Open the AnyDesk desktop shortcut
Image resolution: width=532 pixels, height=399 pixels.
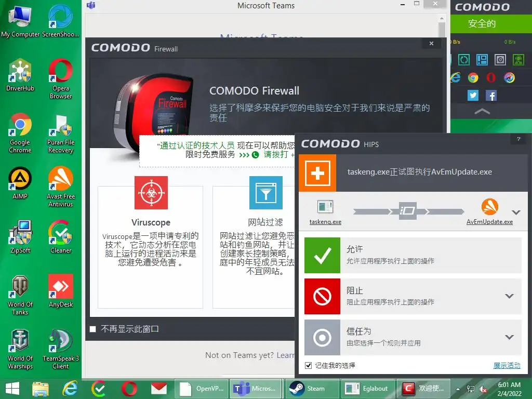click(x=60, y=291)
